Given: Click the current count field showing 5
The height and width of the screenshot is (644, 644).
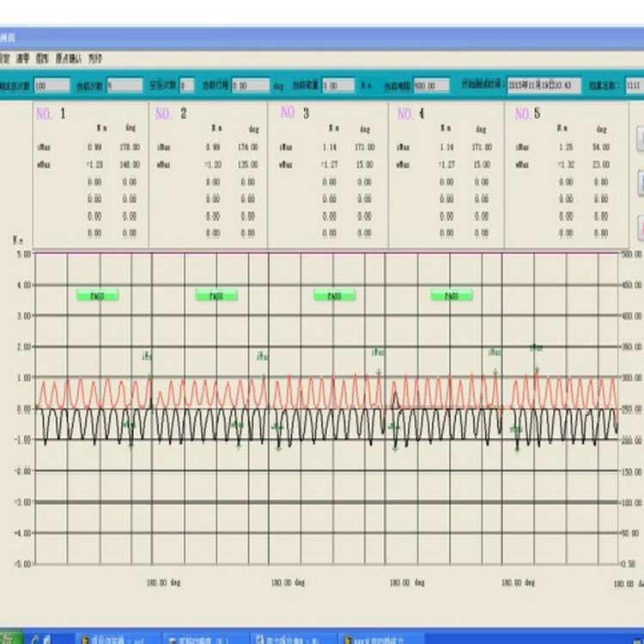Looking at the screenshot, I should tap(125, 85).
